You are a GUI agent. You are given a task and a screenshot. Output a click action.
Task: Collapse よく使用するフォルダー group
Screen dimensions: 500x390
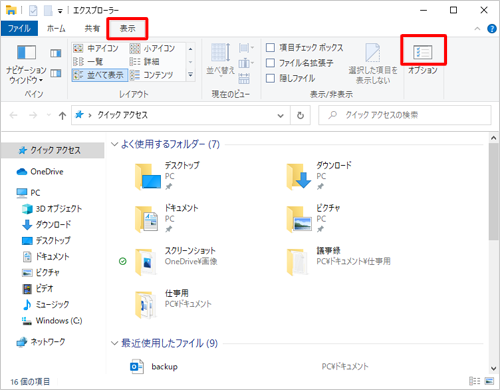point(114,144)
